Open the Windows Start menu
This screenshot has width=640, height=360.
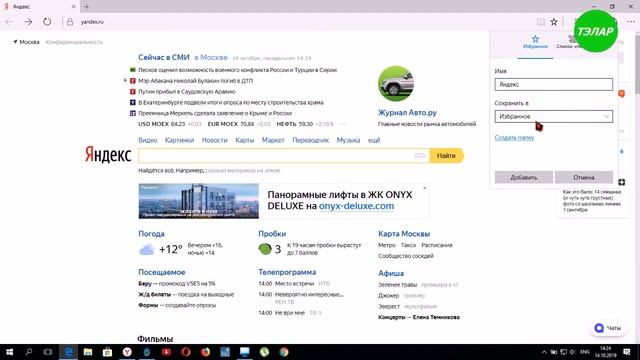(x=9, y=352)
